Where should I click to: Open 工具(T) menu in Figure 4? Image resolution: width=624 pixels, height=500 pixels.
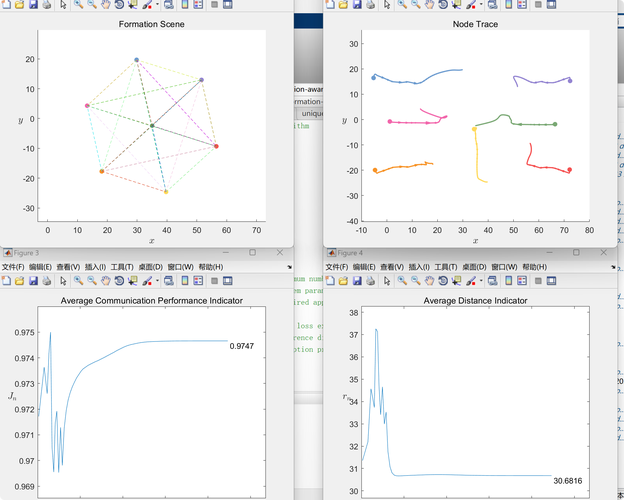click(x=446, y=267)
